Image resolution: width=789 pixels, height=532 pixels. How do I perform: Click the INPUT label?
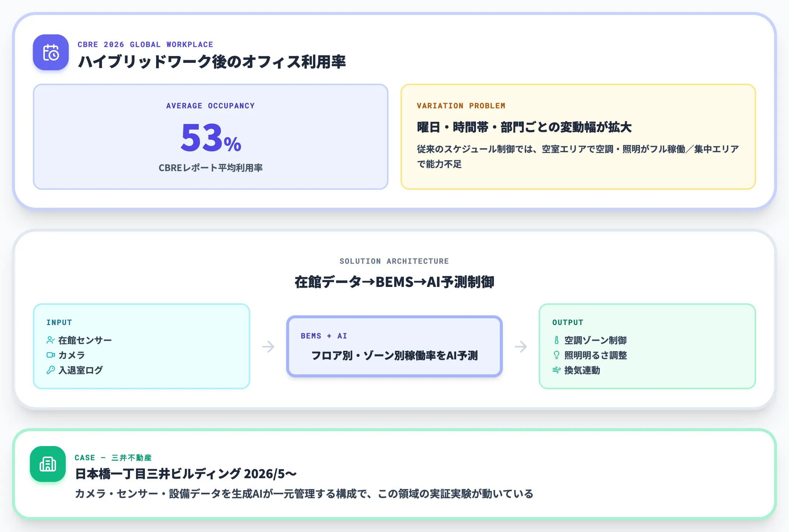pos(59,322)
